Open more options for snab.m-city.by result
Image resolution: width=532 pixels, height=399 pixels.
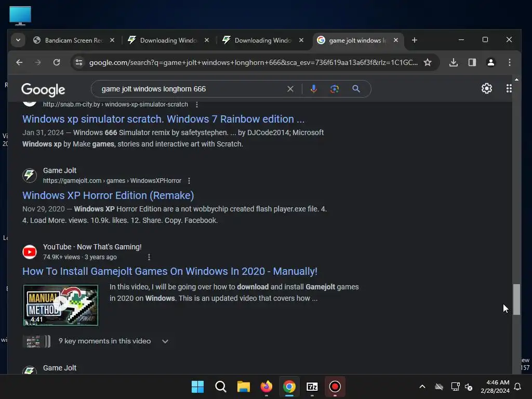(x=197, y=104)
